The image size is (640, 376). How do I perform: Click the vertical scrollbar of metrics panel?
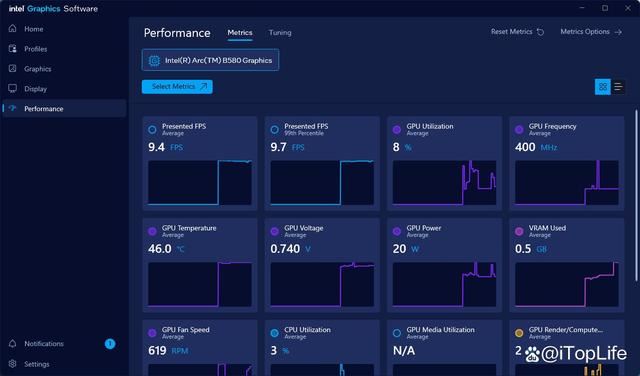[636, 195]
